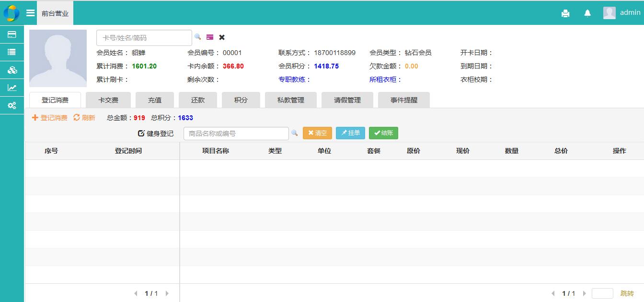Screen dimensions: 644x302
Task: Open the printer icon in top bar
Action: [x=565, y=13]
